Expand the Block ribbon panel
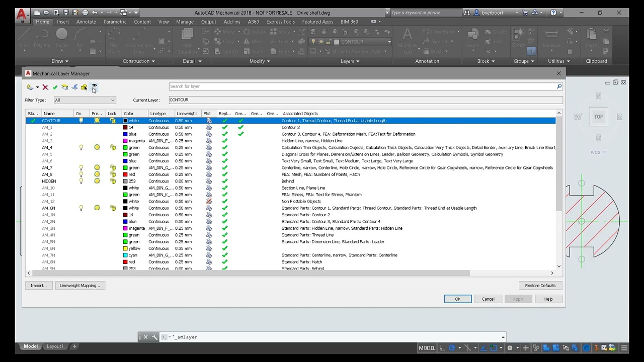The width and height of the screenshot is (644, 362). point(487,61)
